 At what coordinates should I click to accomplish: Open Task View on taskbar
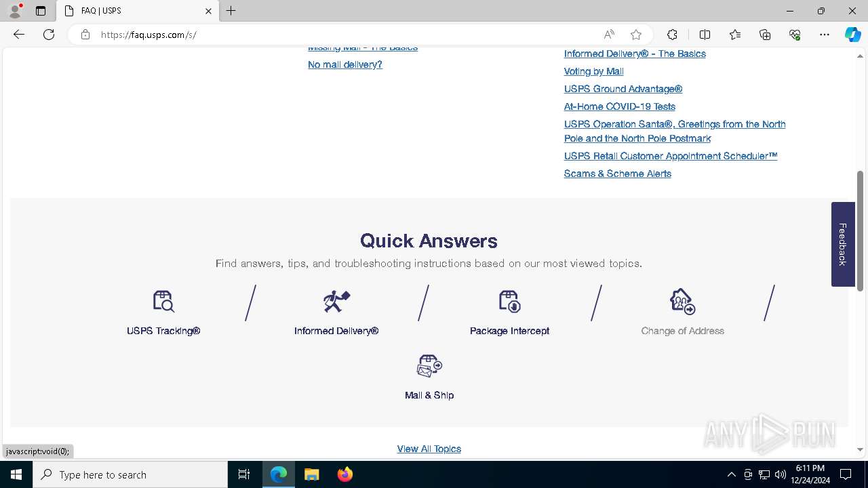click(x=245, y=474)
